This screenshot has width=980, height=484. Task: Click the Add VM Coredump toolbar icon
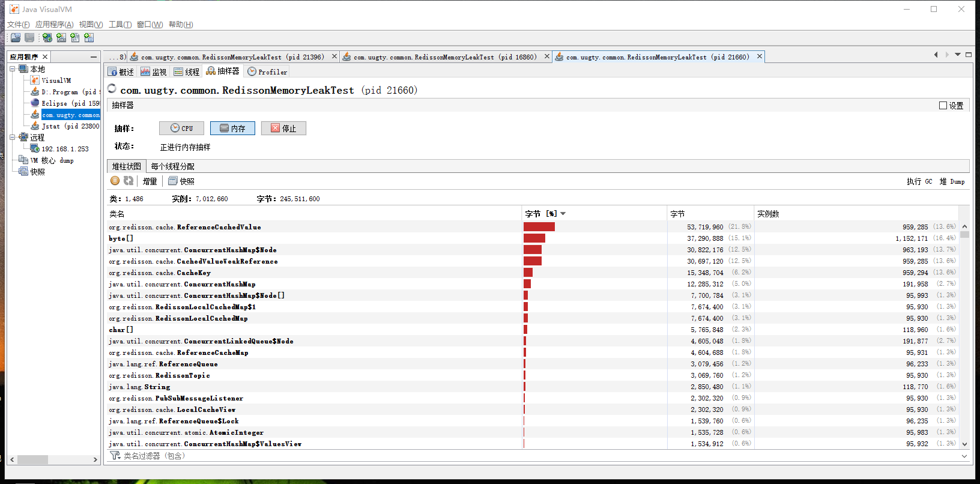[x=75, y=38]
